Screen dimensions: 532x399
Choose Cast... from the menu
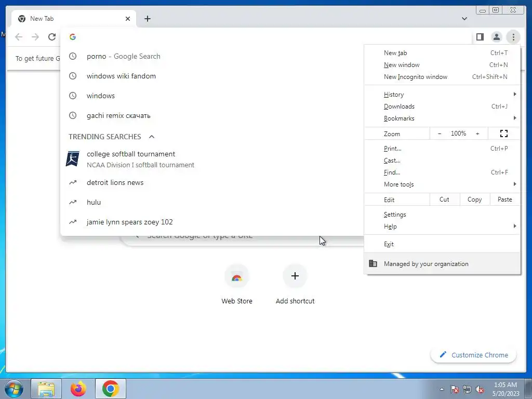pyautogui.click(x=443, y=161)
